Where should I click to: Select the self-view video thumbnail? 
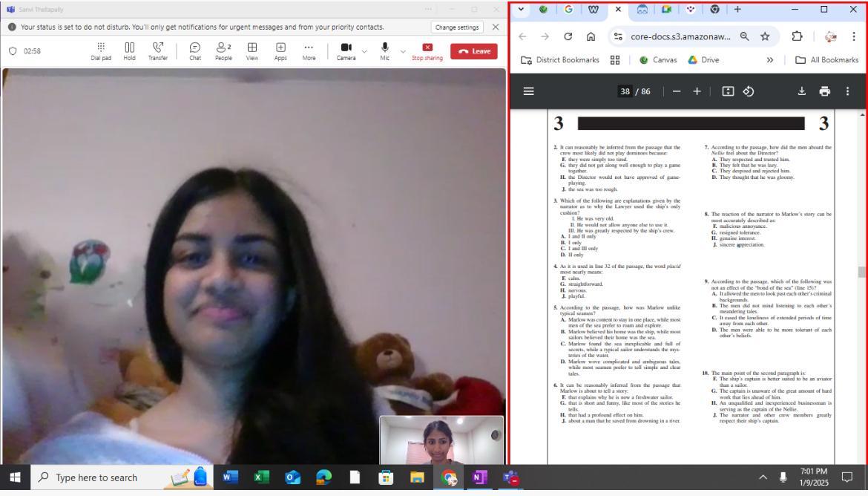click(441, 440)
